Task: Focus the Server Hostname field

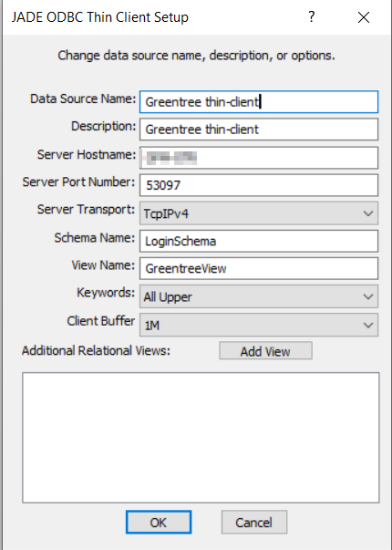Action: [259, 158]
